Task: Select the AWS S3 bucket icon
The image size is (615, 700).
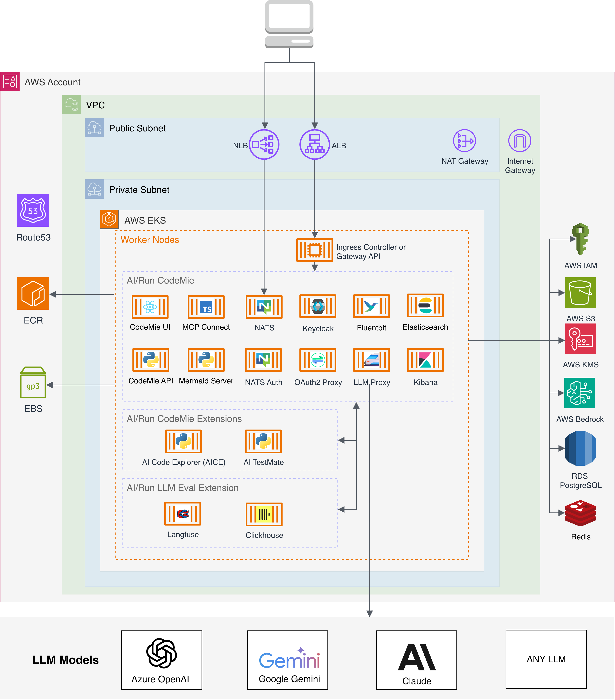Action: coord(580,293)
